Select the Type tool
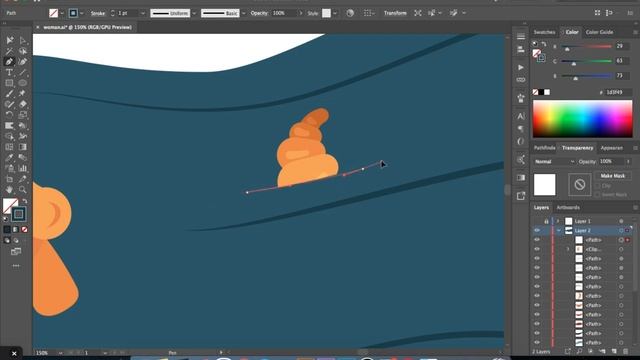 [x=9, y=72]
